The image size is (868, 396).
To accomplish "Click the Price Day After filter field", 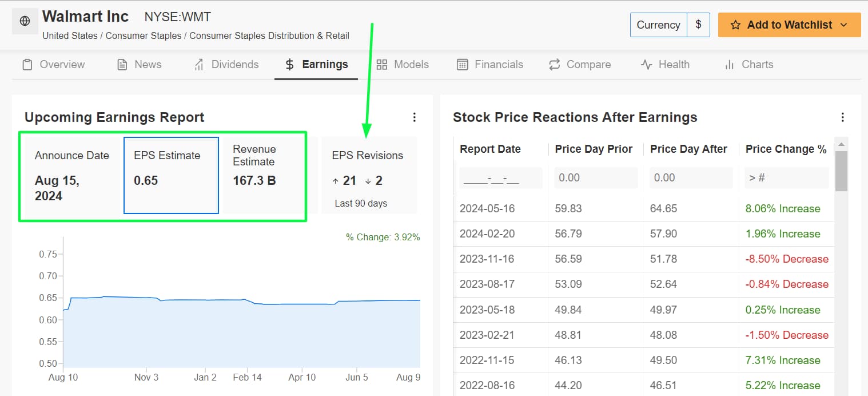I will [x=691, y=178].
